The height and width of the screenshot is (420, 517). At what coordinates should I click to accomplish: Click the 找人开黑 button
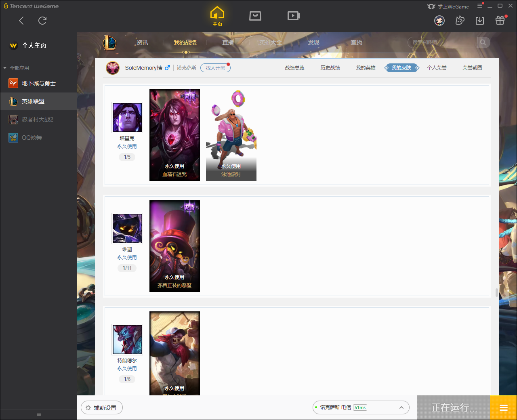coord(215,68)
